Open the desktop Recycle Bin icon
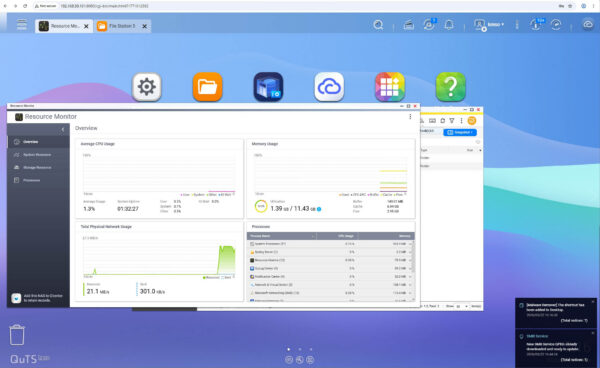Image resolution: width=600 pixels, height=368 pixels. pos(17,335)
